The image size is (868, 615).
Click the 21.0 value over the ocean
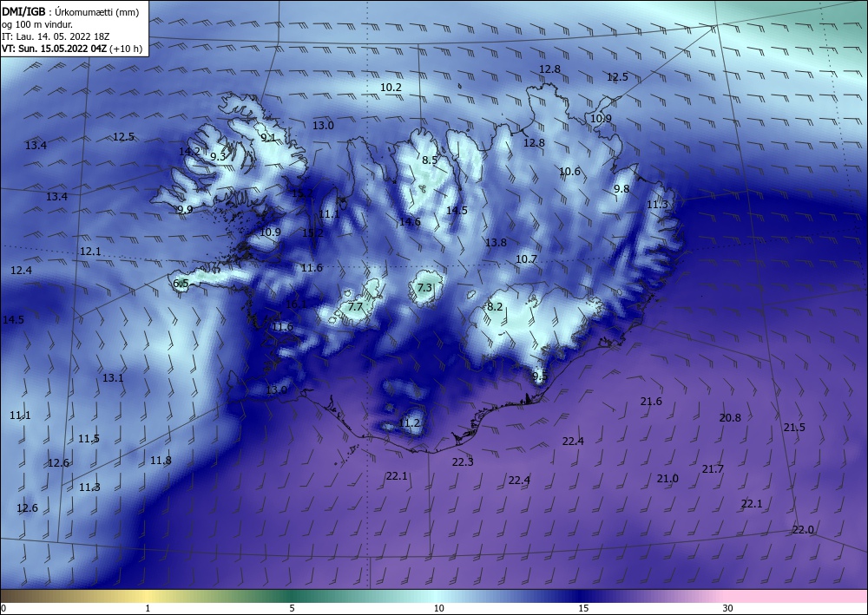coord(667,479)
